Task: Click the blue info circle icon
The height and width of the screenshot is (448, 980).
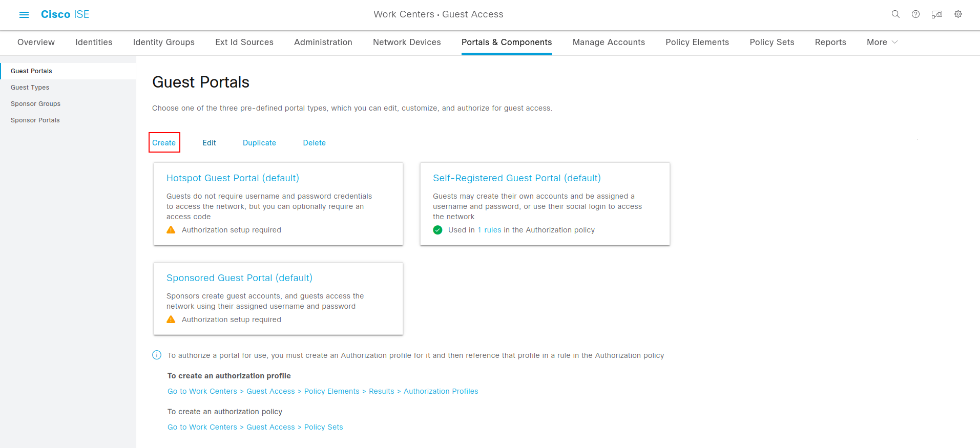Action: pyautogui.click(x=157, y=355)
